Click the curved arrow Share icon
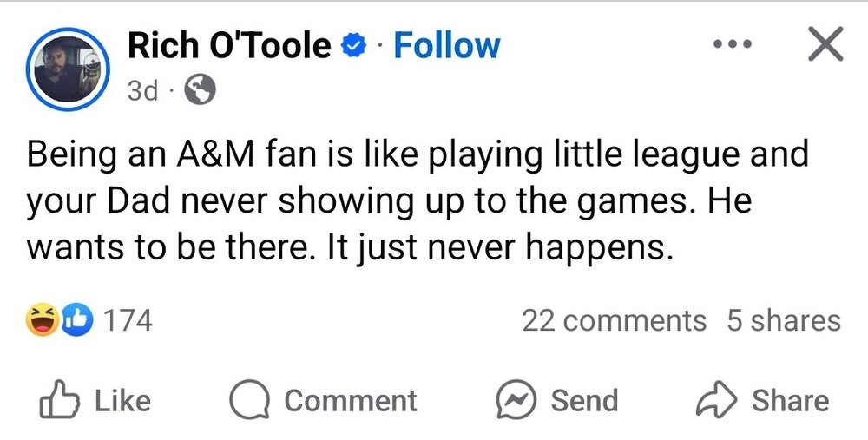Viewport: 868px width, 440px height. [718, 400]
